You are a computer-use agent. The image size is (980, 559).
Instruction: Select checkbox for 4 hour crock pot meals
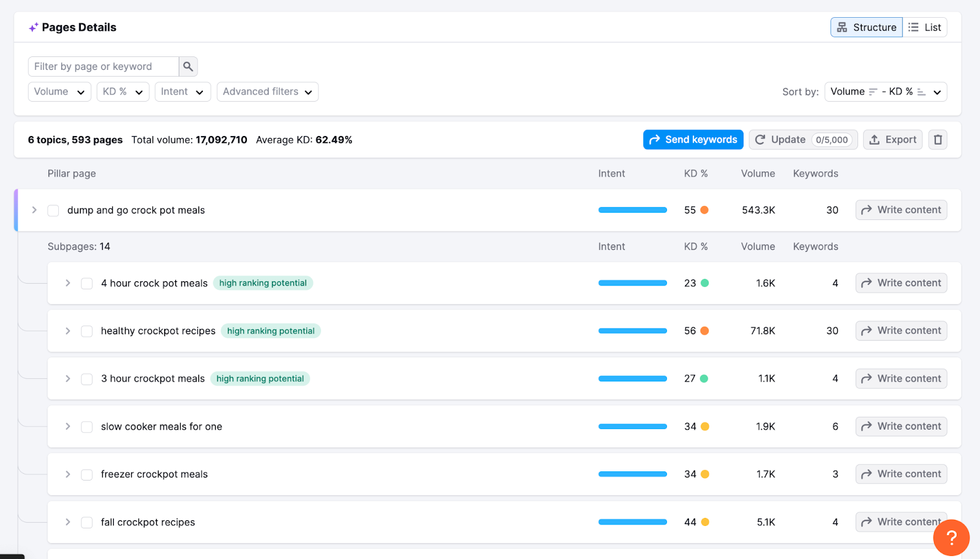[x=87, y=283]
